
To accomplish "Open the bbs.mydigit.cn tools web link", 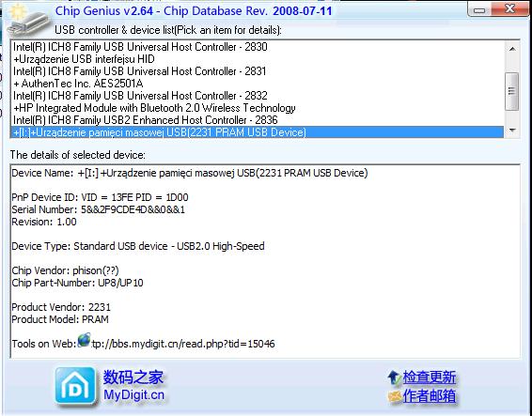I will click(x=183, y=344).
